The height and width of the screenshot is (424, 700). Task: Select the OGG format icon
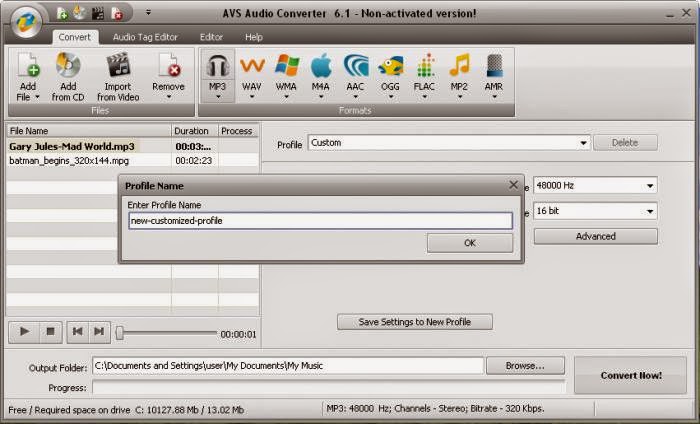coord(390,66)
